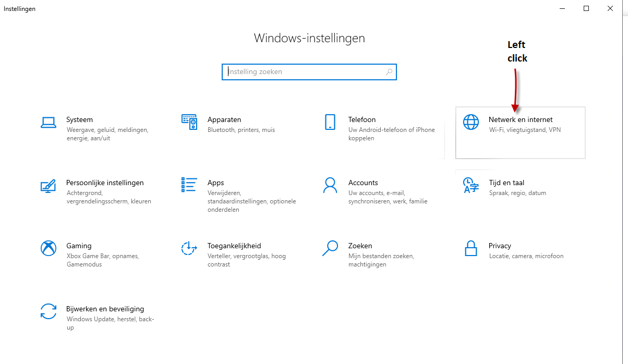Click the Apps list icon

tap(189, 185)
